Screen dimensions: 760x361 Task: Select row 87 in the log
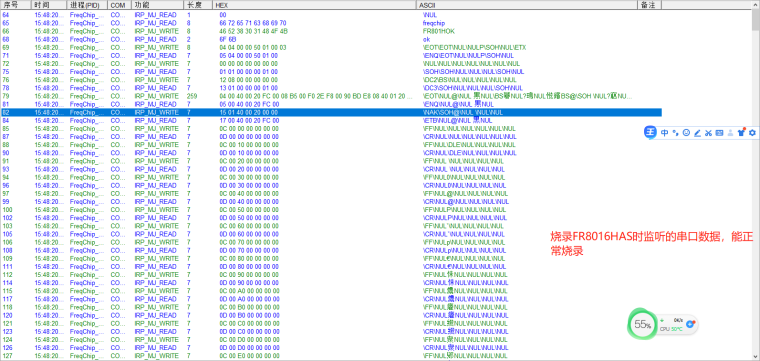tap(331, 137)
